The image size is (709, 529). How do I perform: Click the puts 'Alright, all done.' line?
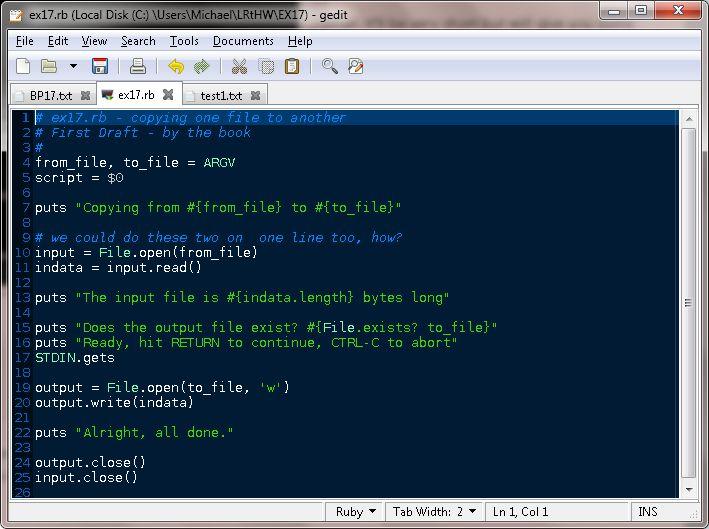pyautogui.click(x=134, y=433)
